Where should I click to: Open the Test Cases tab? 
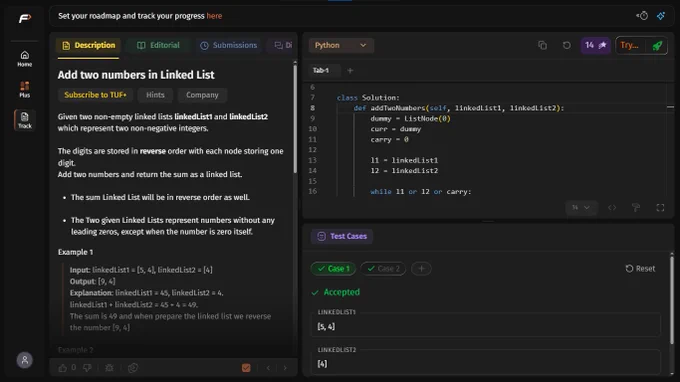[342, 236]
